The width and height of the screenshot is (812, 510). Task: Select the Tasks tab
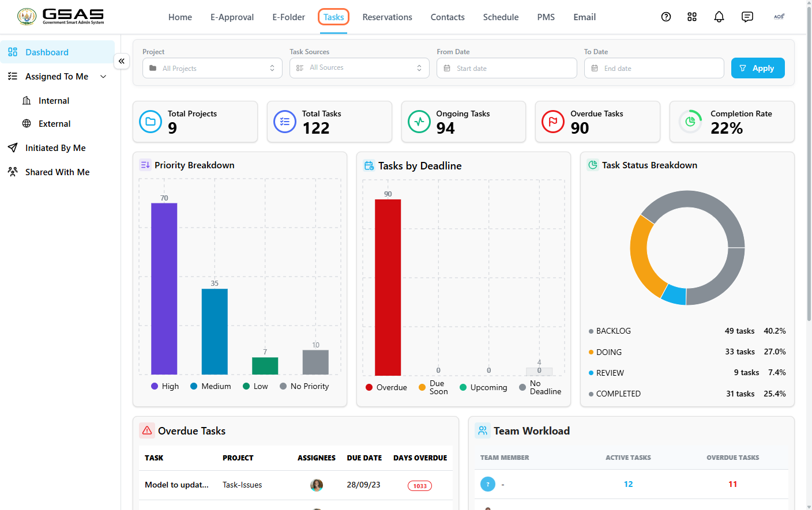pyautogui.click(x=333, y=17)
